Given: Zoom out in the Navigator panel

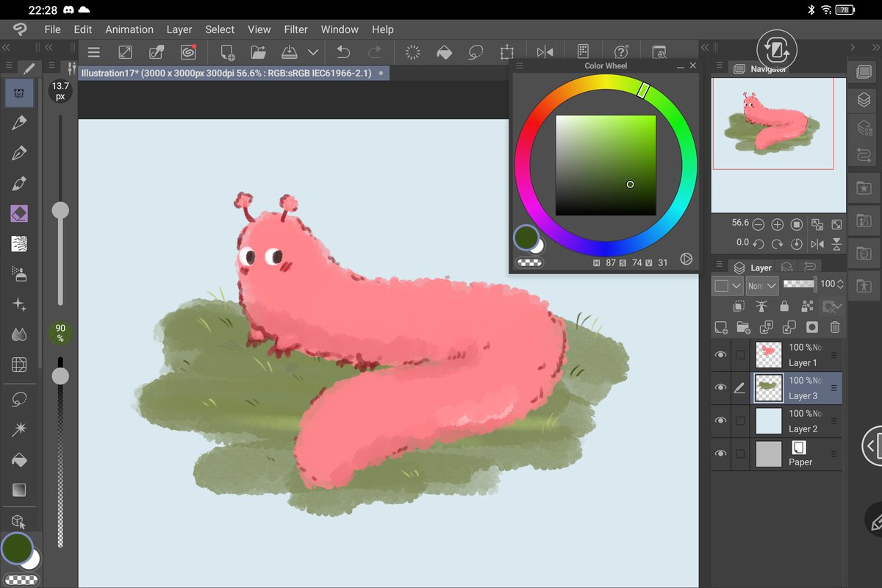Looking at the screenshot, I should point(758,224).
